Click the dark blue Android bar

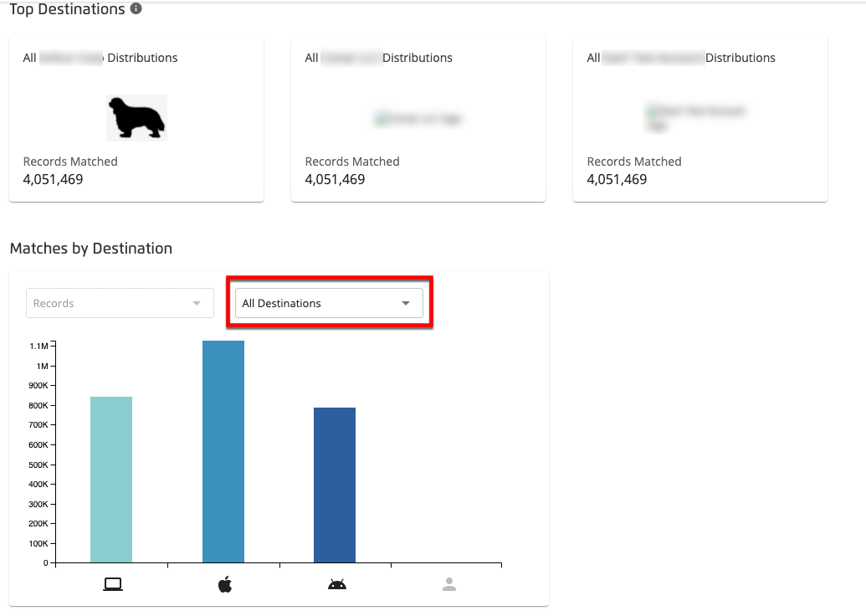pos(335,485)
